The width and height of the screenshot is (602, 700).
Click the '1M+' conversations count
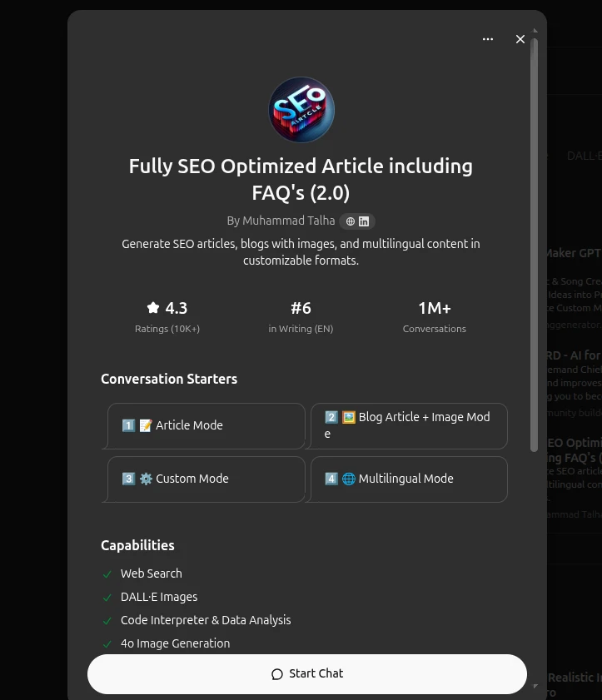(435, 308)
